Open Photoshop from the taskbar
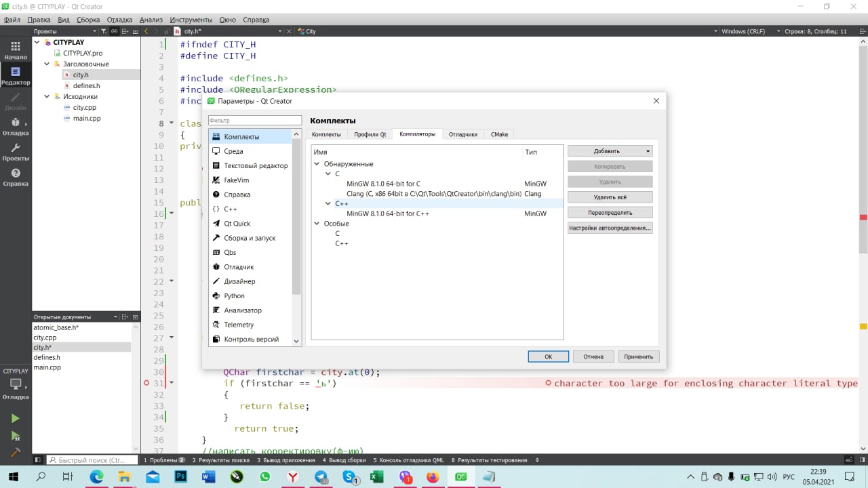This screenshot has height=488, width=868. coord(181,477)
